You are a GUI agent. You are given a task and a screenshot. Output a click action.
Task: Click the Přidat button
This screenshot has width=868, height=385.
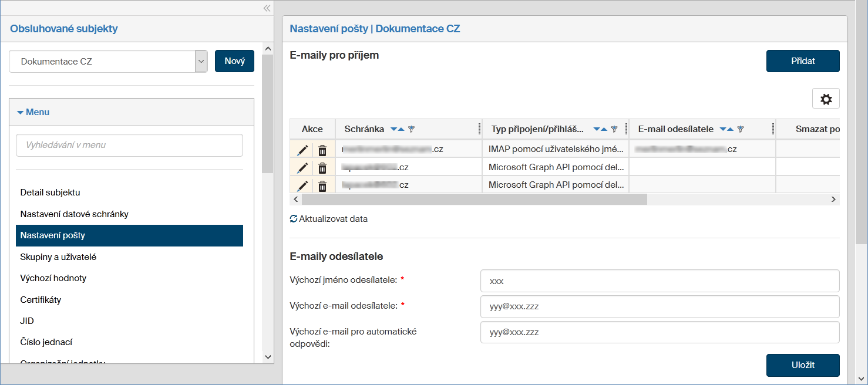pos(803,61)
